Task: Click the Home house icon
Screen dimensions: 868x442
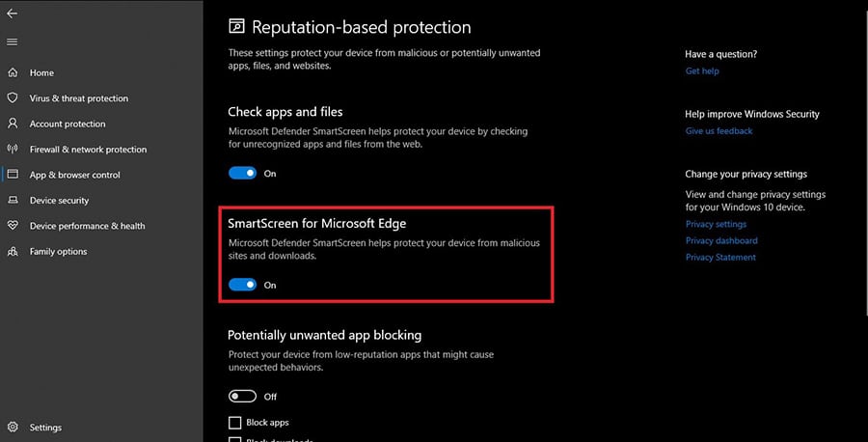Action: point(13,72)
